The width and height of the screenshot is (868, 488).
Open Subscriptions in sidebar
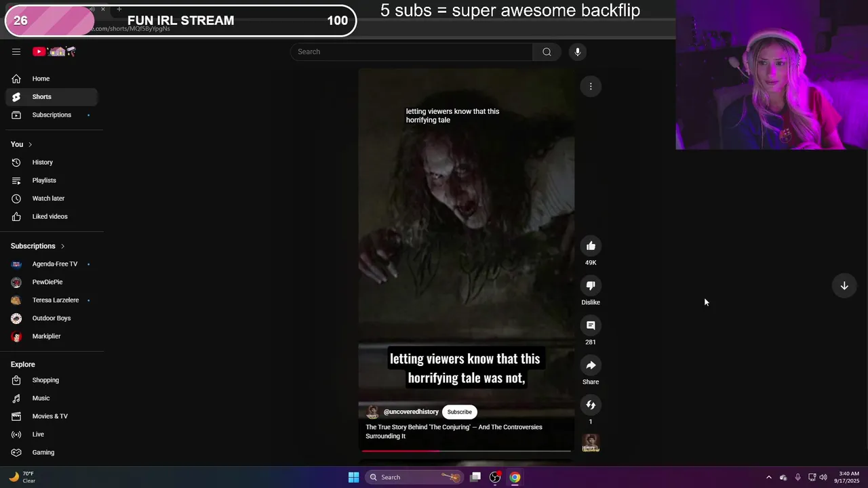point(52,115)
